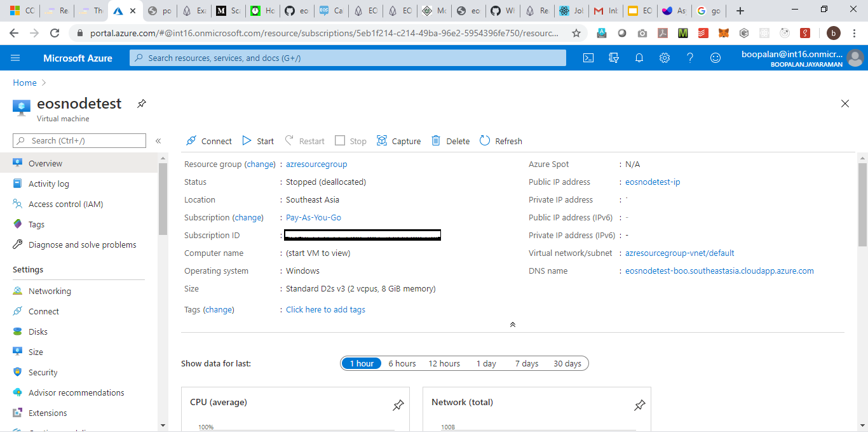Open the Azure portal hamburger menu
868x435 pixels.
[x=15, y=58]
